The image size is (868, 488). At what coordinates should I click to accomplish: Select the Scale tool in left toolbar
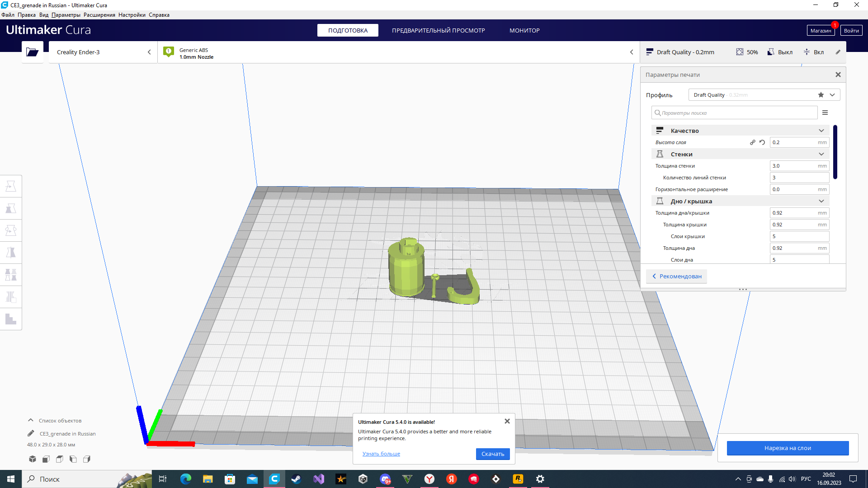point(11,208)
